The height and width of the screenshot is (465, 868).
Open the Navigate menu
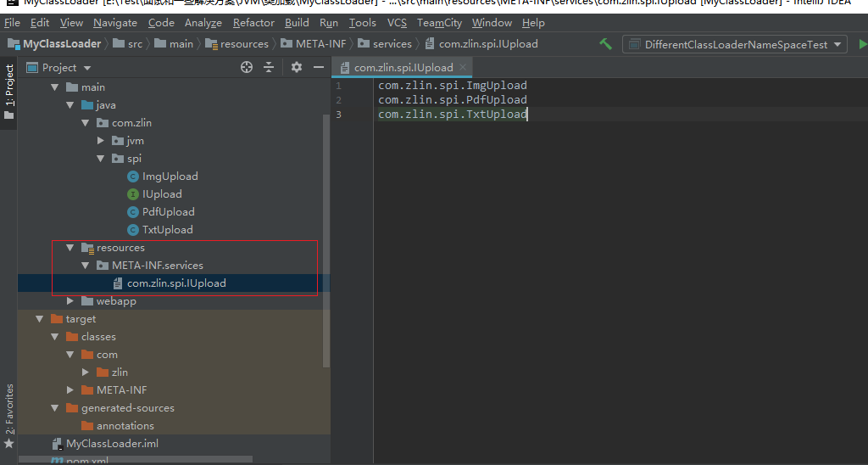tap(115, 23)
